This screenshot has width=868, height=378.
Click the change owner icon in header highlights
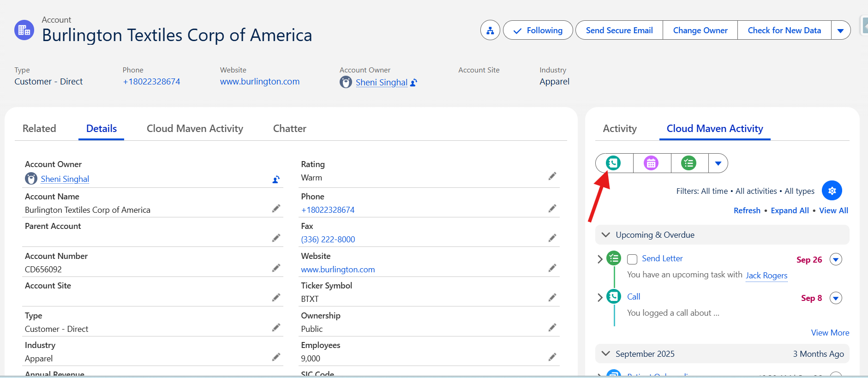point(414,83)
